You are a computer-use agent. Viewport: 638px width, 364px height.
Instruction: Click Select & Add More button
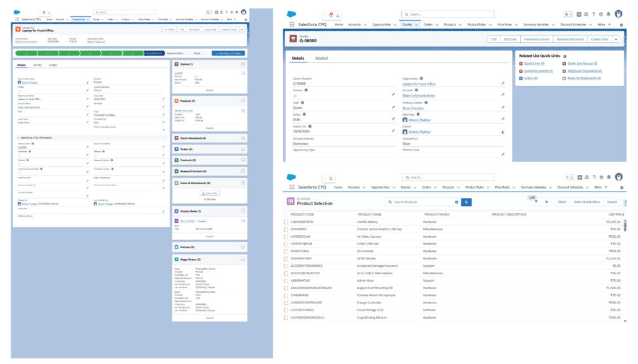click(x=587, y=202)
